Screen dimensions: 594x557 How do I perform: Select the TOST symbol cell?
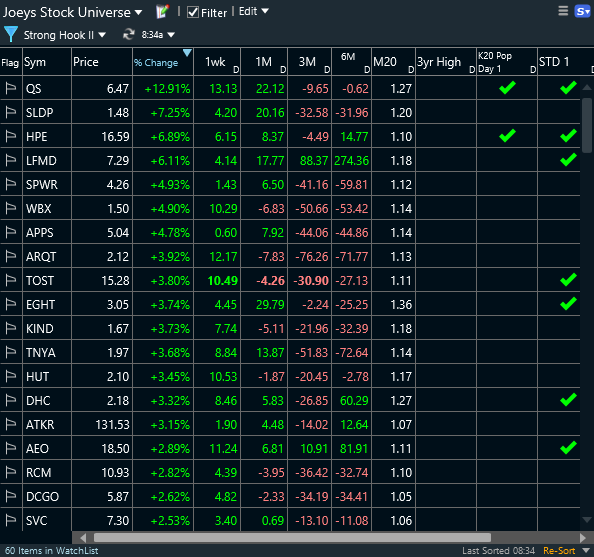point(47,280)
